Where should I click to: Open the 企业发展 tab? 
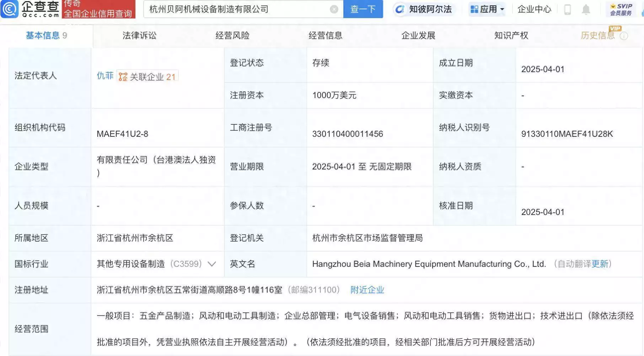click(x=418, y=36)
